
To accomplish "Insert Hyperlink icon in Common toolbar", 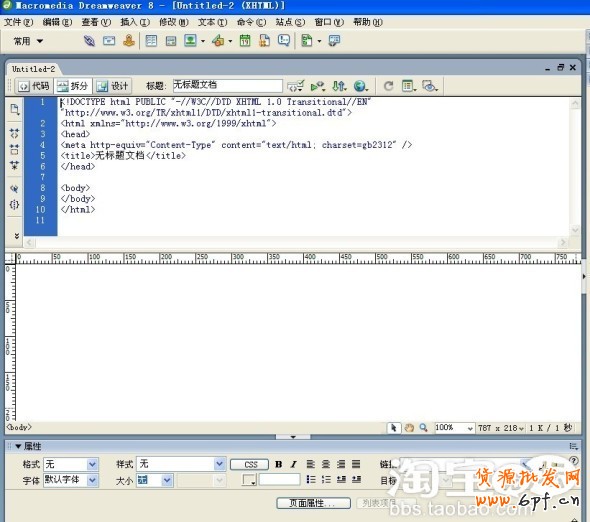I will (x=89, y=41).
